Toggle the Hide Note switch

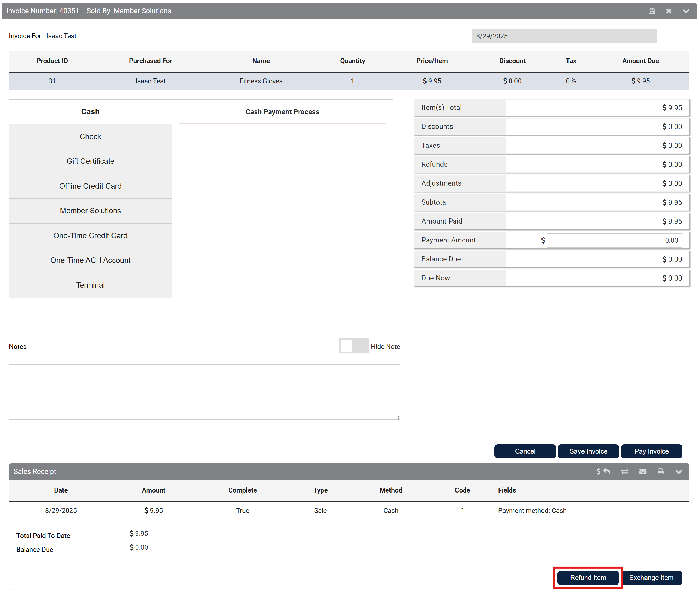[353, 346]
